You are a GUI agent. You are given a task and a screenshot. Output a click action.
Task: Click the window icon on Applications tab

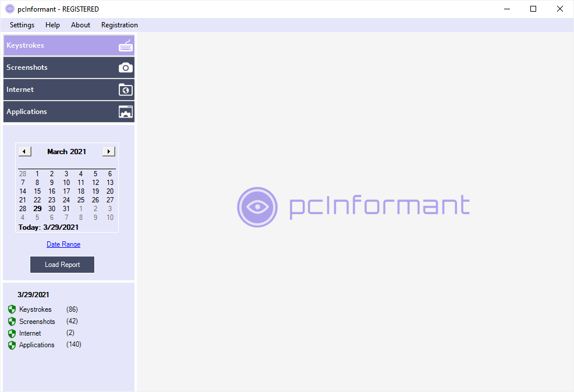click(x=126, y=112)
